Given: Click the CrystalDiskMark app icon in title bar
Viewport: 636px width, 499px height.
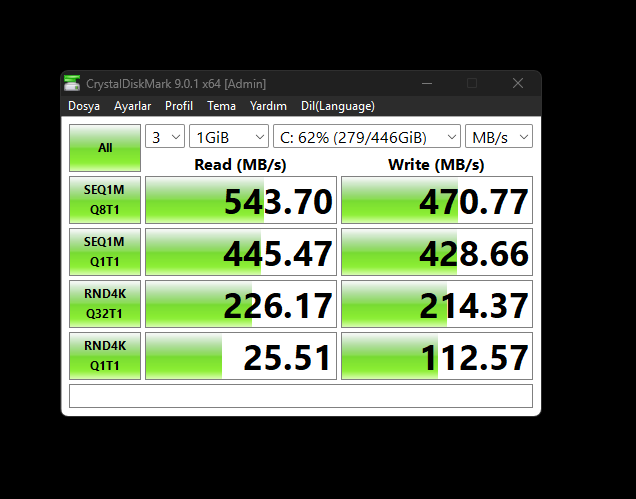Looking at the screenshot, I should [x=72, y=83].
